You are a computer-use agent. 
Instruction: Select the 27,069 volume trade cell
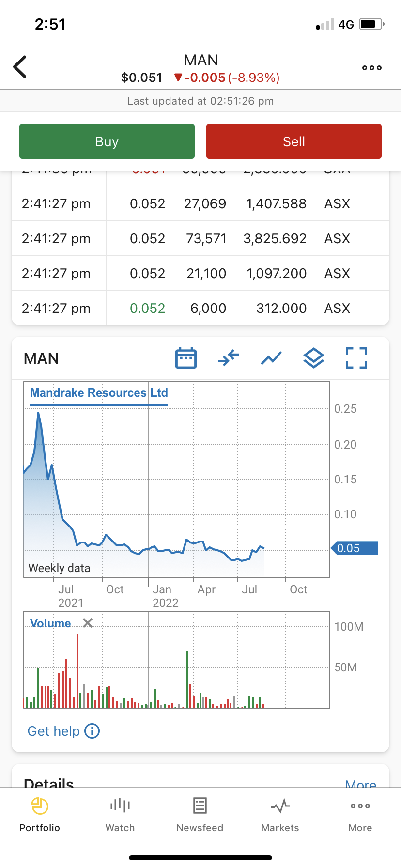[205, 204]
